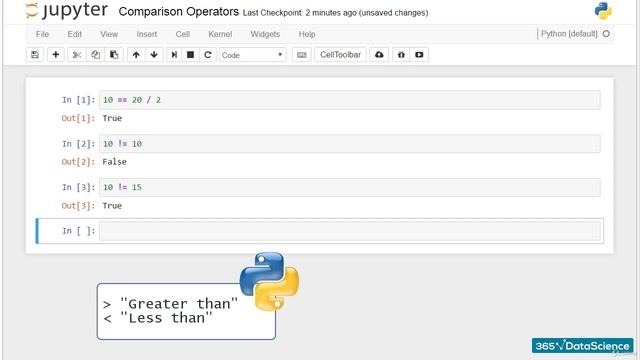The height and width of the screenshot is (360, 640).
Task: Click the Out[2] False output
Action: (x=114, y=162)
